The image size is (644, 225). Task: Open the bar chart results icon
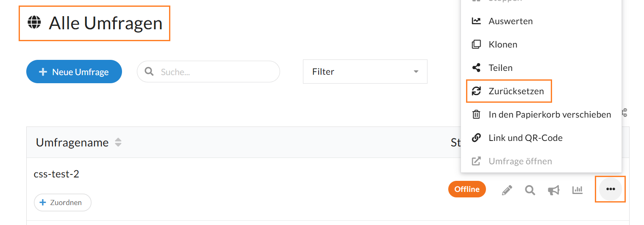pos(577,190)
